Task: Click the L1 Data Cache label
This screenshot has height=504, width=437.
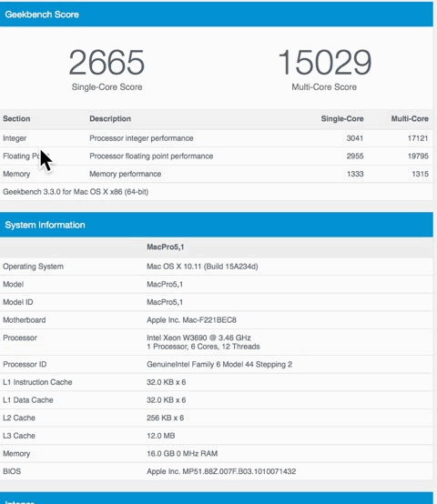Action: click(28, 400)
